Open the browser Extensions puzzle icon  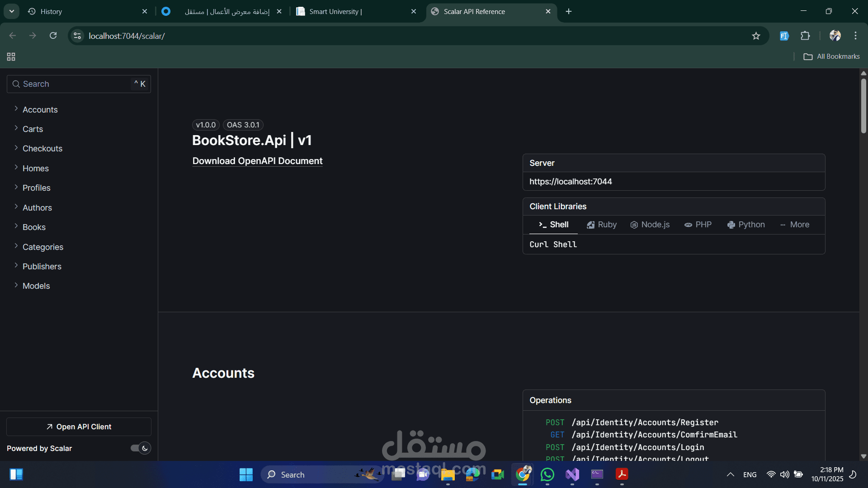[805, 36]
